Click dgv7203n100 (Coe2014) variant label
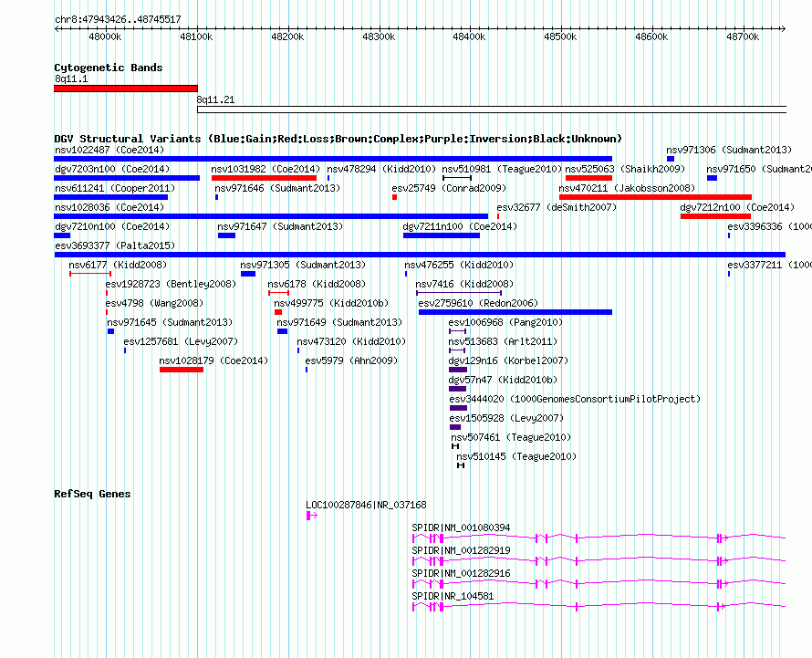The height and width of the screenshot is (658, 812). 112,169
